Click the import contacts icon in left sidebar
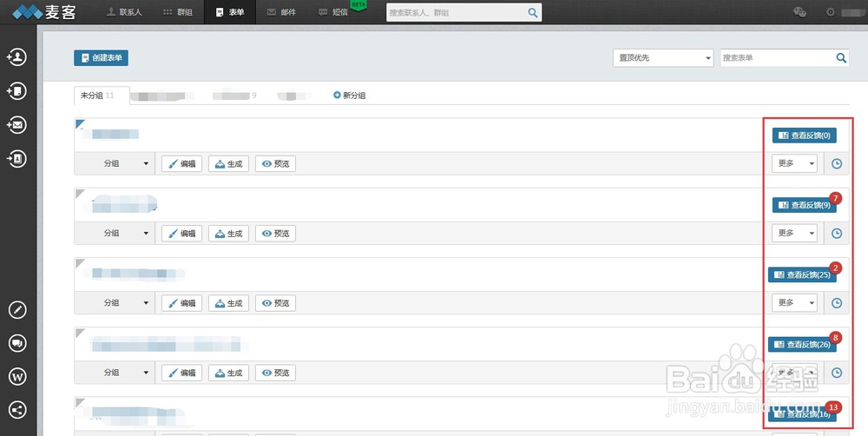Image resolution: width=868 pixels, height=436 pixels. click(16, 159)
